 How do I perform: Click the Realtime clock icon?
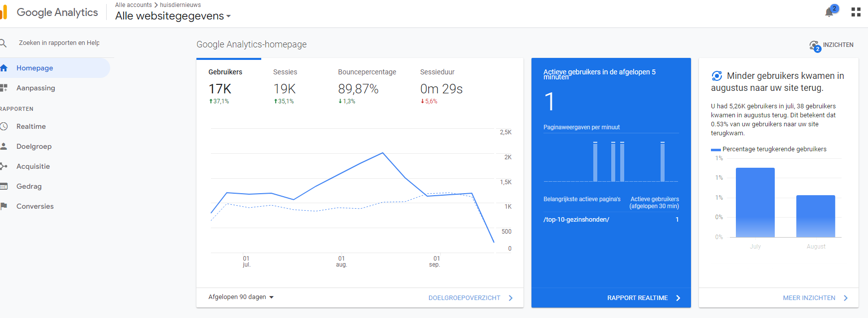pos(3,126)
